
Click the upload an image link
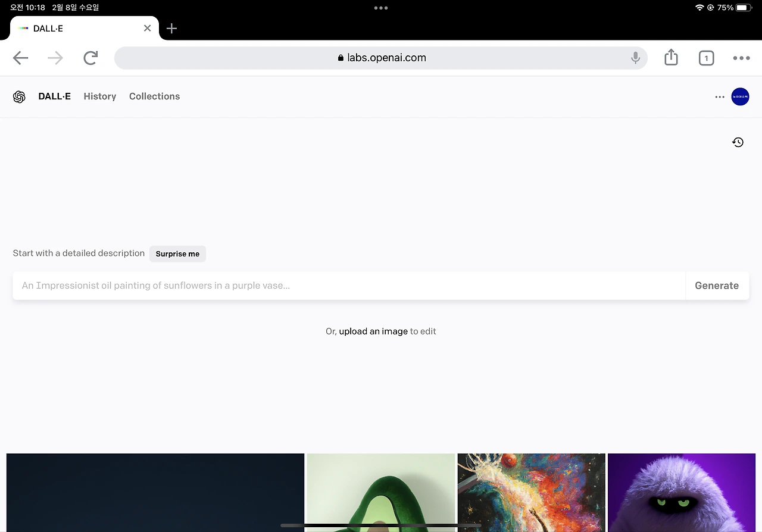click(373, 331)
